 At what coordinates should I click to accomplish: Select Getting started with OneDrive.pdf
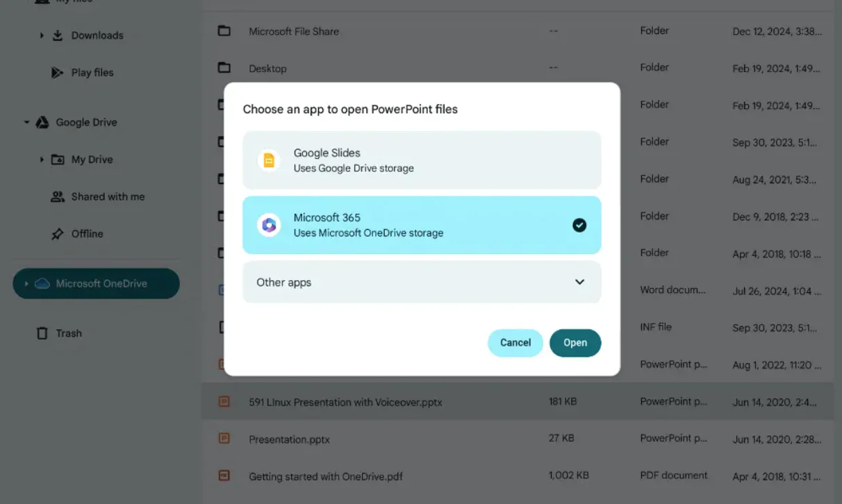518,476
